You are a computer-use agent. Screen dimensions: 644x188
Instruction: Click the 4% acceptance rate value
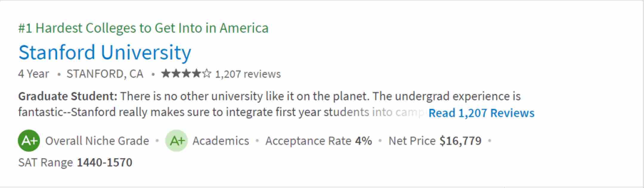click(x=363, y=141)
